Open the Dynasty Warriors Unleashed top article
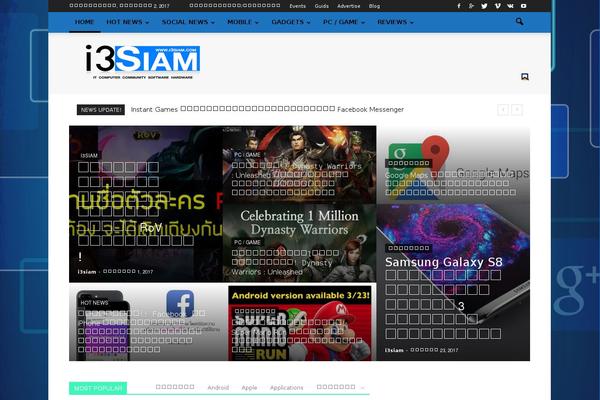This screenshot has height=400, width=600. click(300, 165)
